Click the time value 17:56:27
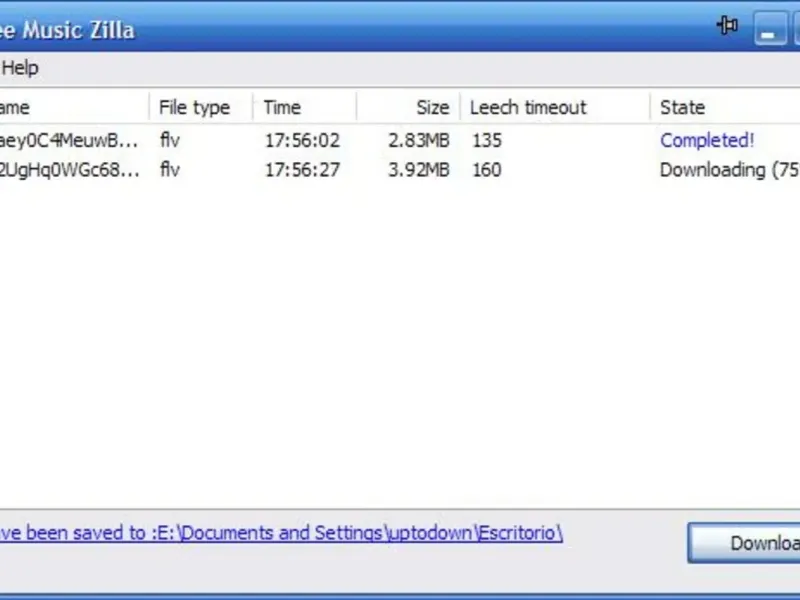 click(x=302, y=170)
